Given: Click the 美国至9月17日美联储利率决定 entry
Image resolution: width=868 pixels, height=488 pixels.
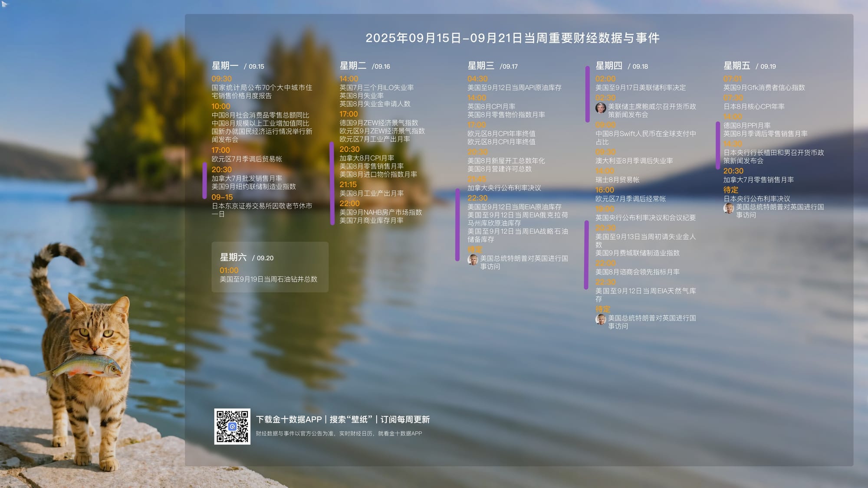Looking at the screenshot, I should pos(640,88).
